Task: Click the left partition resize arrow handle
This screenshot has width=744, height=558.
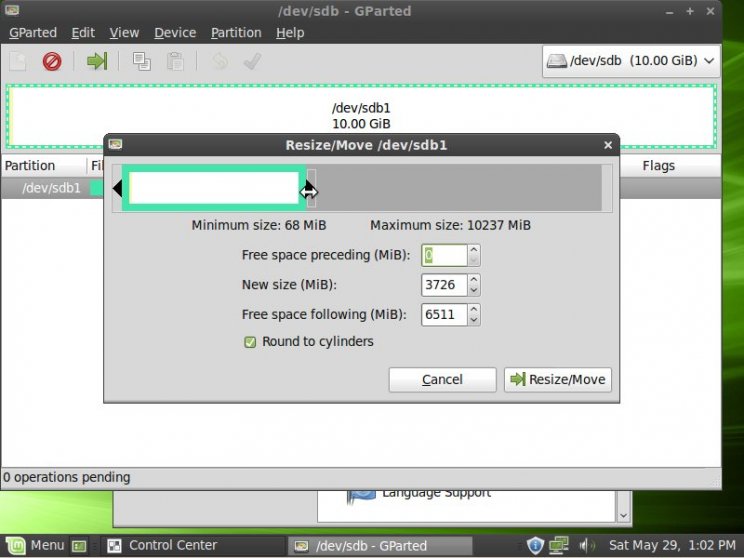Action: pos(117,188)
